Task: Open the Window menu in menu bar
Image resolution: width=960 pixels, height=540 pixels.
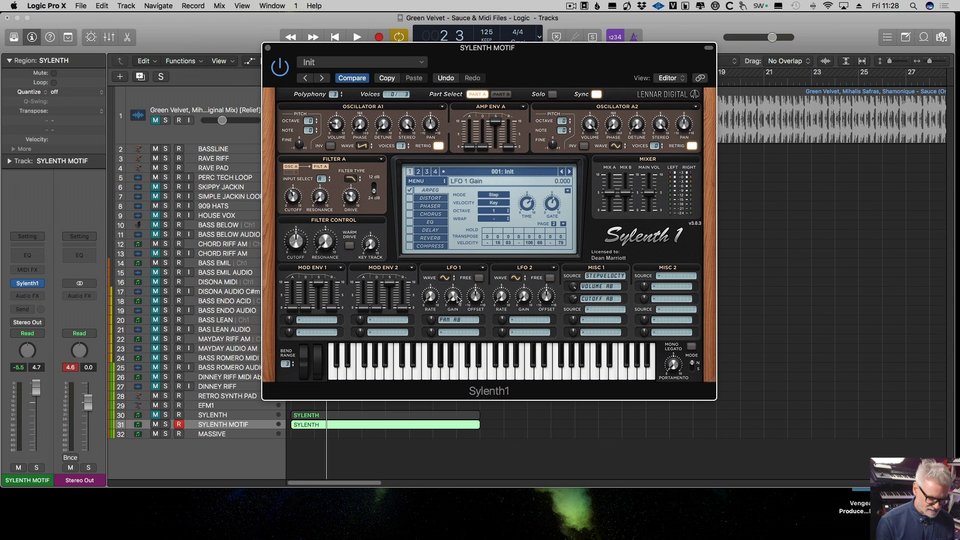Action: [272, 6]
